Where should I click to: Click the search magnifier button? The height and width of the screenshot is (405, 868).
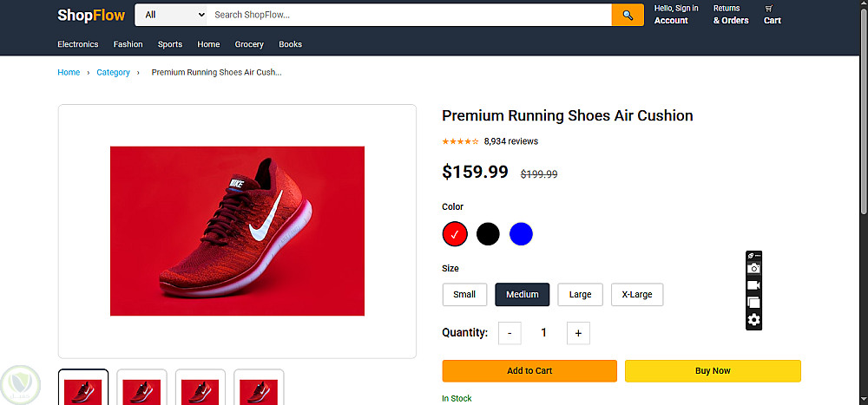[x=628, y=15]
